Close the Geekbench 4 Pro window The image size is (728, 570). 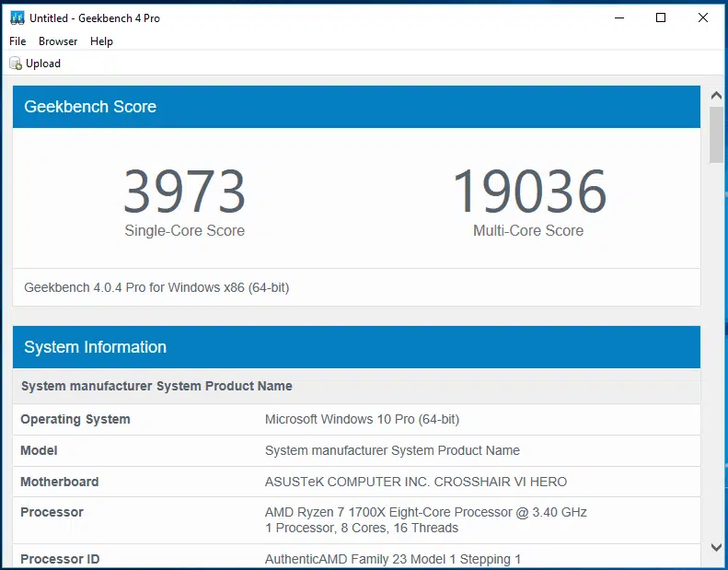703,17
